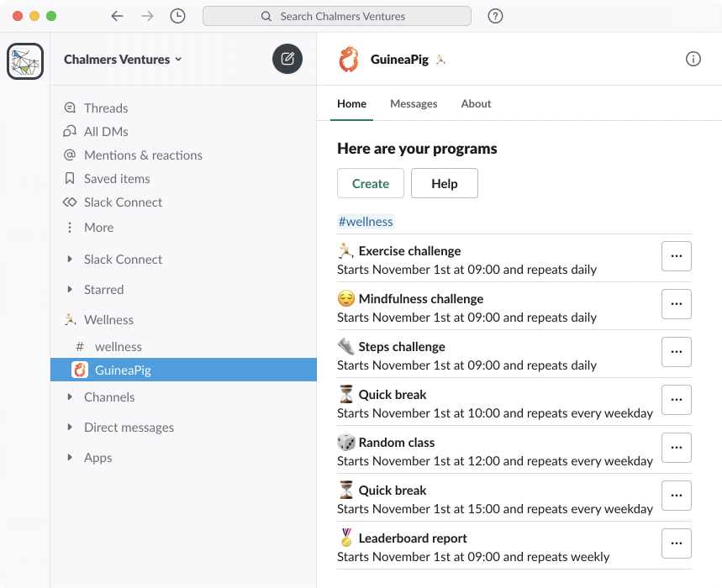
Task: Open options for the 10:00 Quick break
Action: point(677,400)
